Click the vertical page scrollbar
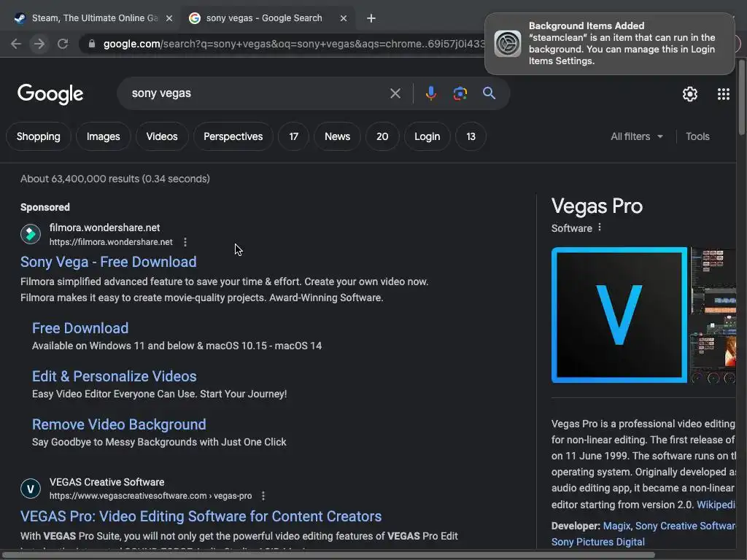Screen dimensions: 747x560 click(742, 98)
